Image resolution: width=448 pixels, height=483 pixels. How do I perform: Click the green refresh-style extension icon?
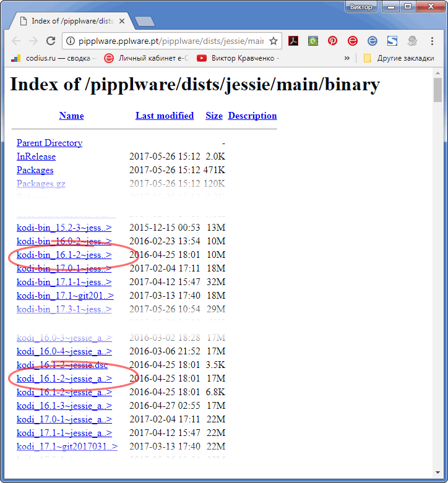(x=313, y=41)
